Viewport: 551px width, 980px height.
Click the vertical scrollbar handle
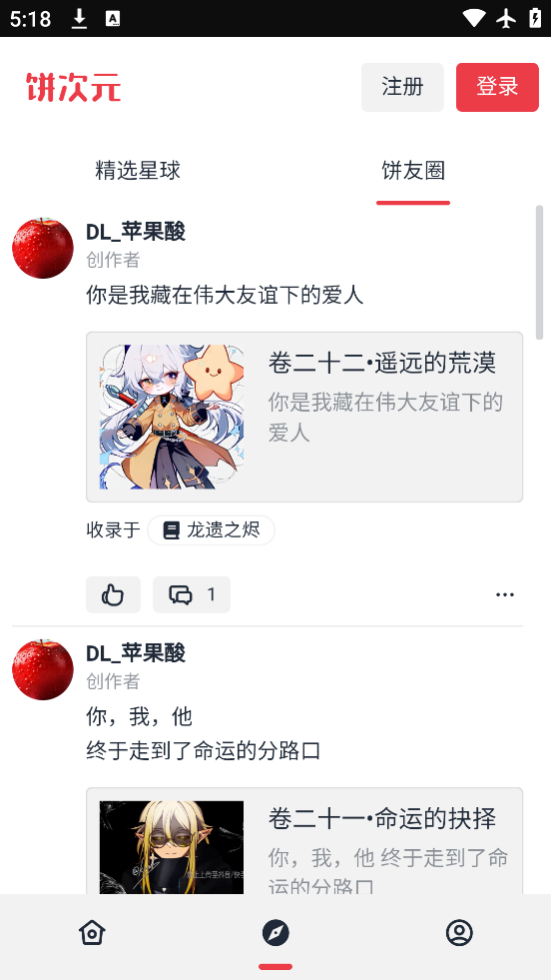[x=540, y=273]
